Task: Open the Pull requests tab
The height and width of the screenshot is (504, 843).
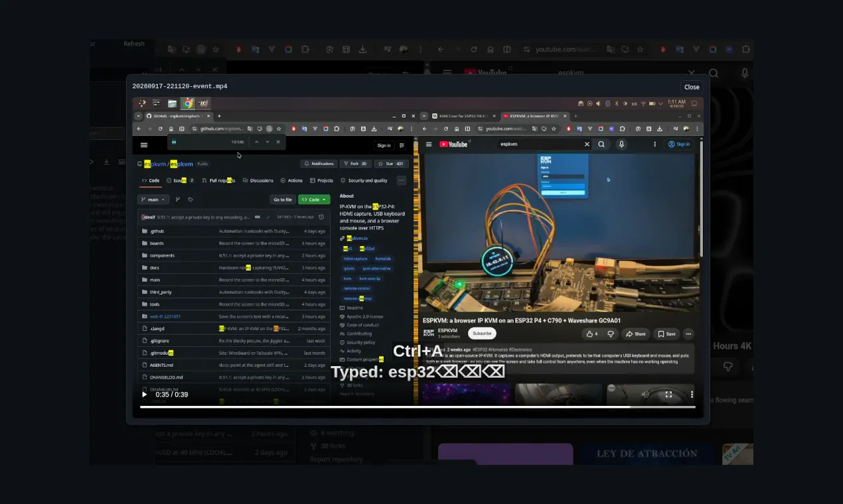Action: tap(218, 180)
